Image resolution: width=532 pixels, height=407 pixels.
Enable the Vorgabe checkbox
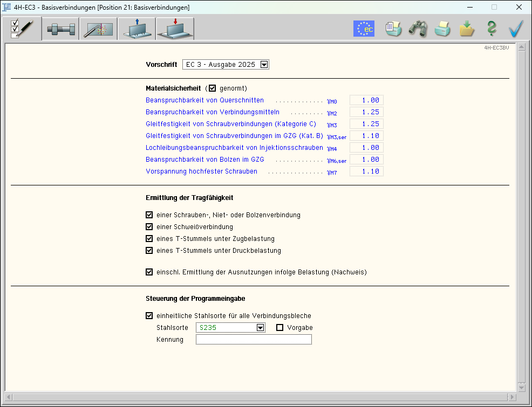pyautogui.click(x=279, y=327)
